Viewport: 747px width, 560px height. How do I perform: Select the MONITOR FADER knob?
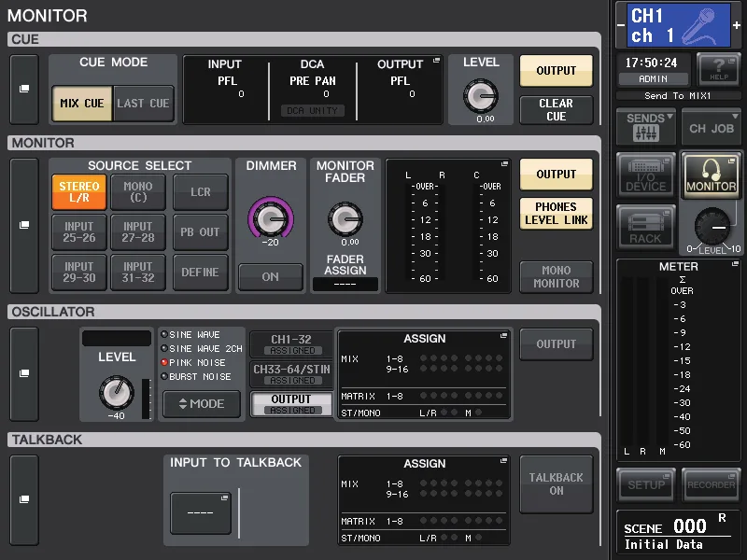coord(345,219)
